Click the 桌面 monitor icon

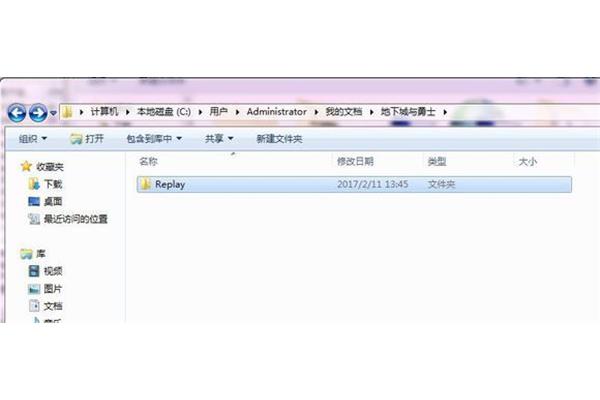34,201
